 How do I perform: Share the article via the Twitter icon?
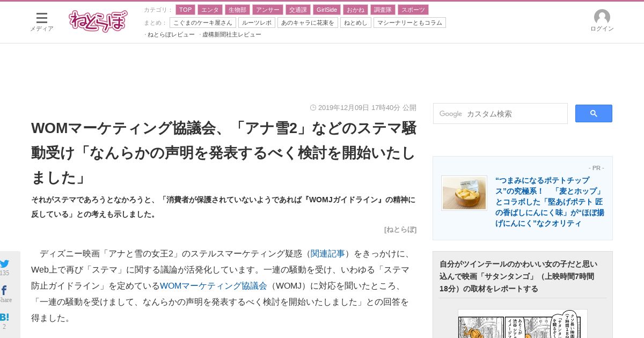tap(4, 263)
